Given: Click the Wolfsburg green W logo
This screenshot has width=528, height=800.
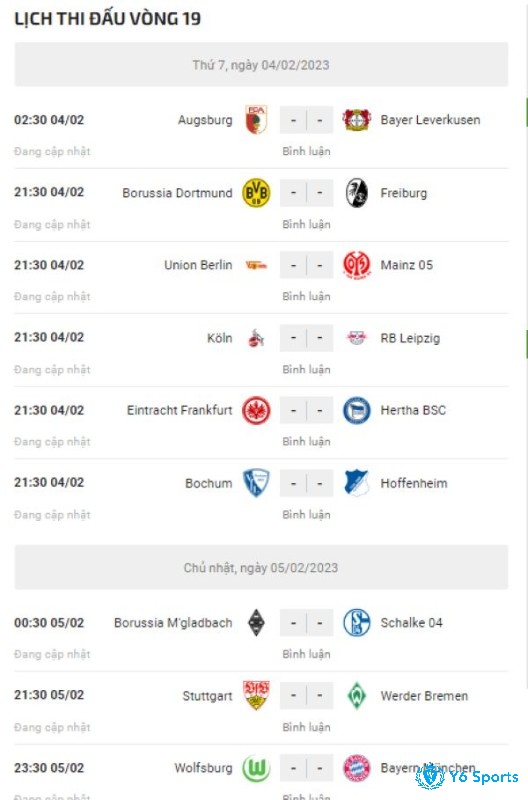Looking at the screenshot, I should (256, 768).
